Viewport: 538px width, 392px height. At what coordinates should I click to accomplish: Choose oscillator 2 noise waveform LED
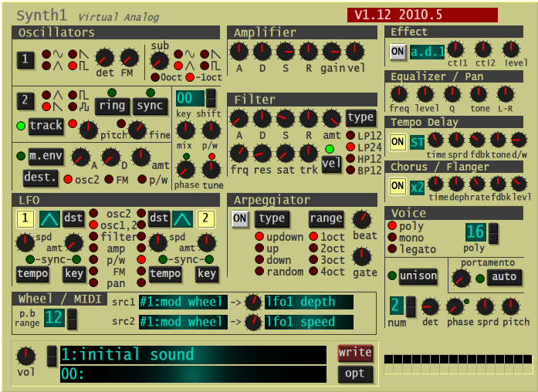[x=73, y=106]
